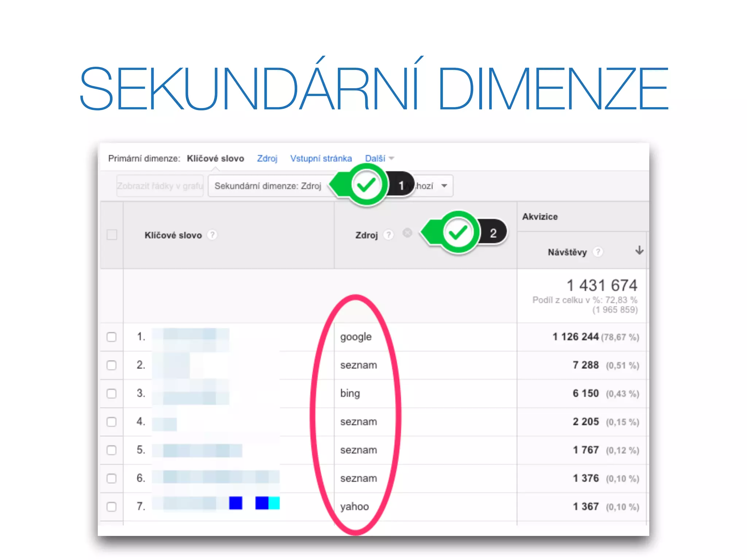Click Klíčové slovo column header

pyautogui.click(x=173, y=235)
